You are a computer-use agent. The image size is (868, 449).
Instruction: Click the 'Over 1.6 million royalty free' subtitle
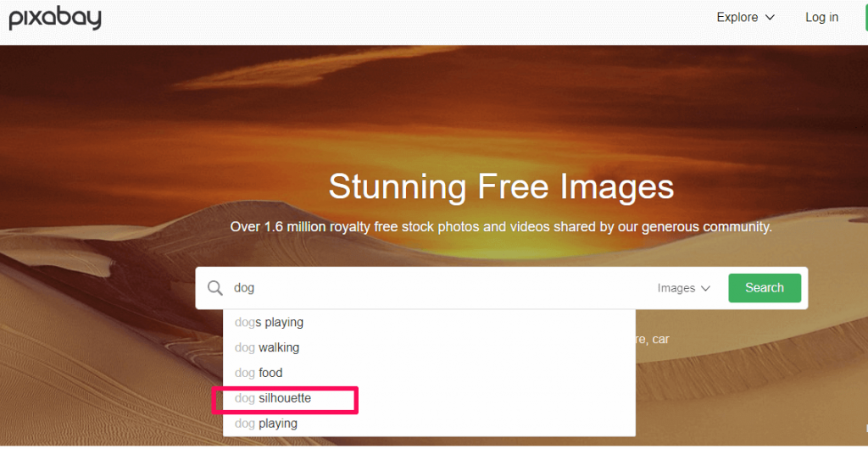[x=501, y=227]
